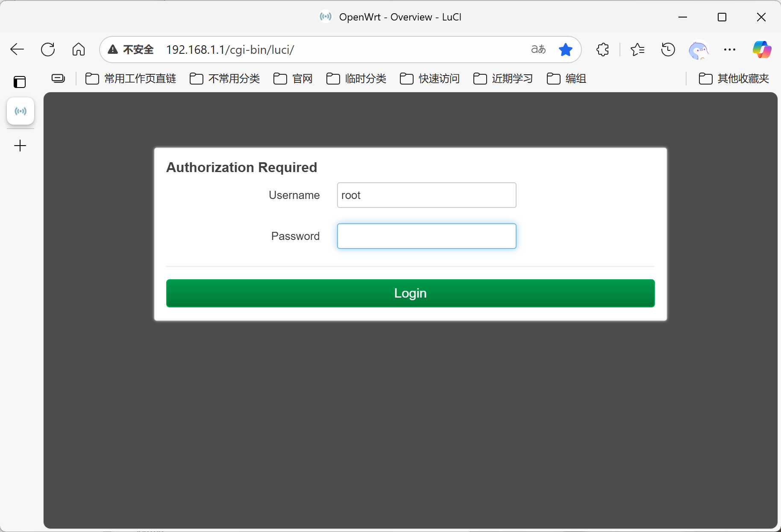
Task: Open the extensions puzzle icon
Action: [x=602, y=50]
